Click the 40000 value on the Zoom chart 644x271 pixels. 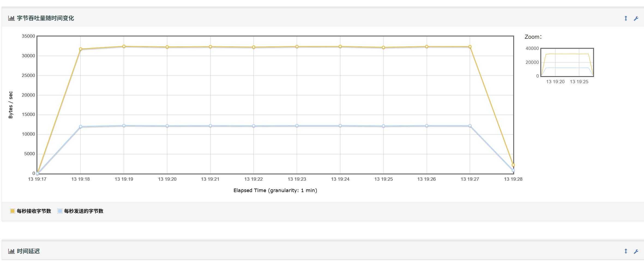tap(532, 48)
